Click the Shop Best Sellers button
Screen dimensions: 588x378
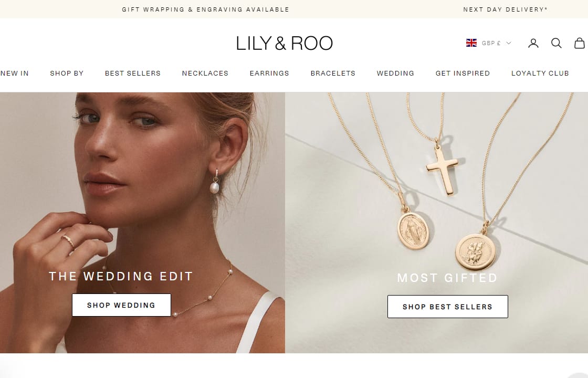448,307
